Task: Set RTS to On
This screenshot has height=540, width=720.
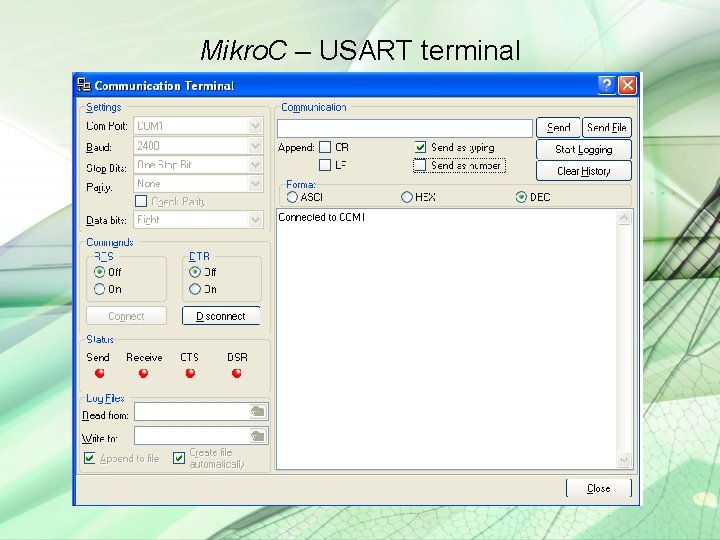Action: pyautogui.click(x=99, y=289)
